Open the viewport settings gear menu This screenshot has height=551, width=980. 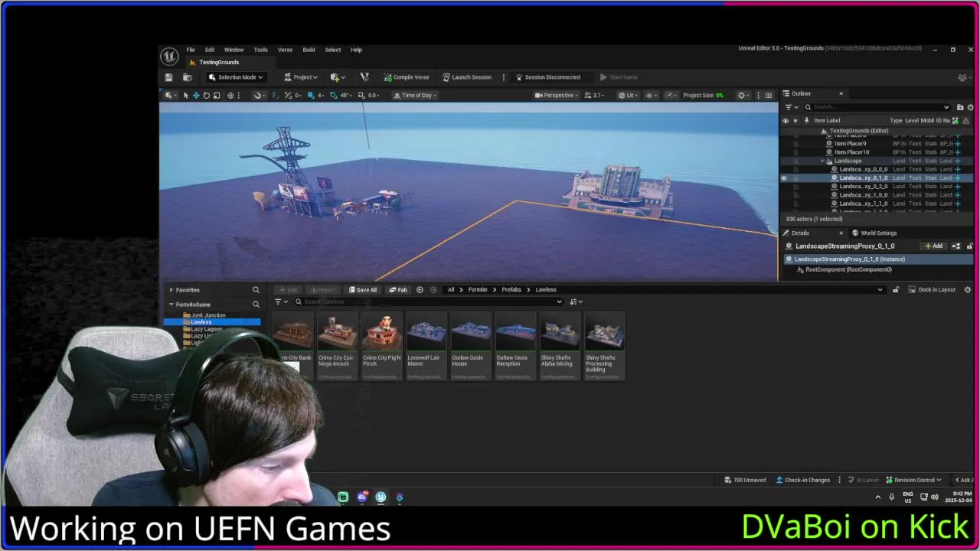(x=742, y=96)
